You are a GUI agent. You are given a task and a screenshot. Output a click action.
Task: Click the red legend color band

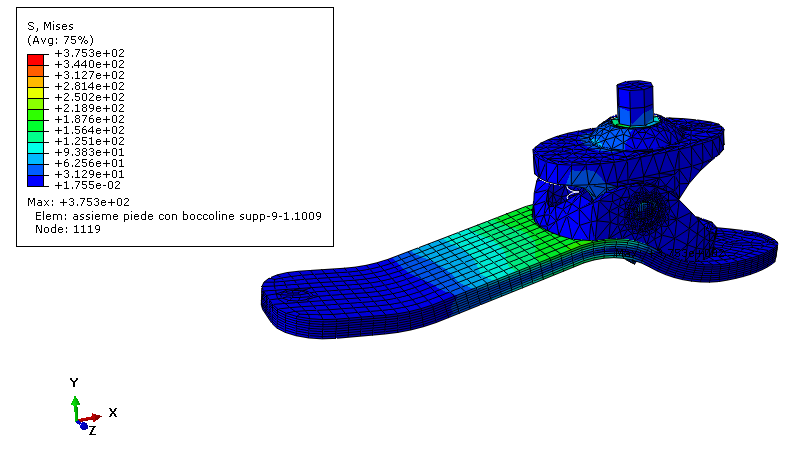(37, 58)
